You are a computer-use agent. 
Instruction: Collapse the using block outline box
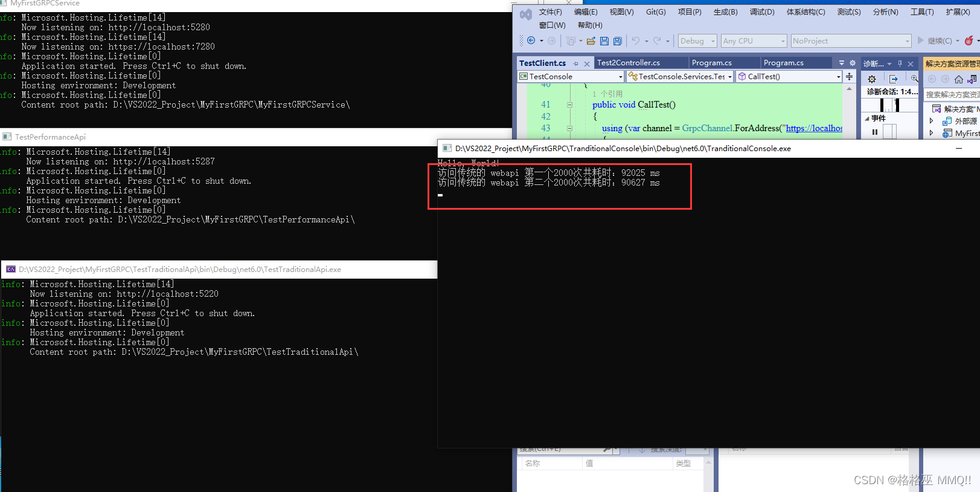coord(569,128)
